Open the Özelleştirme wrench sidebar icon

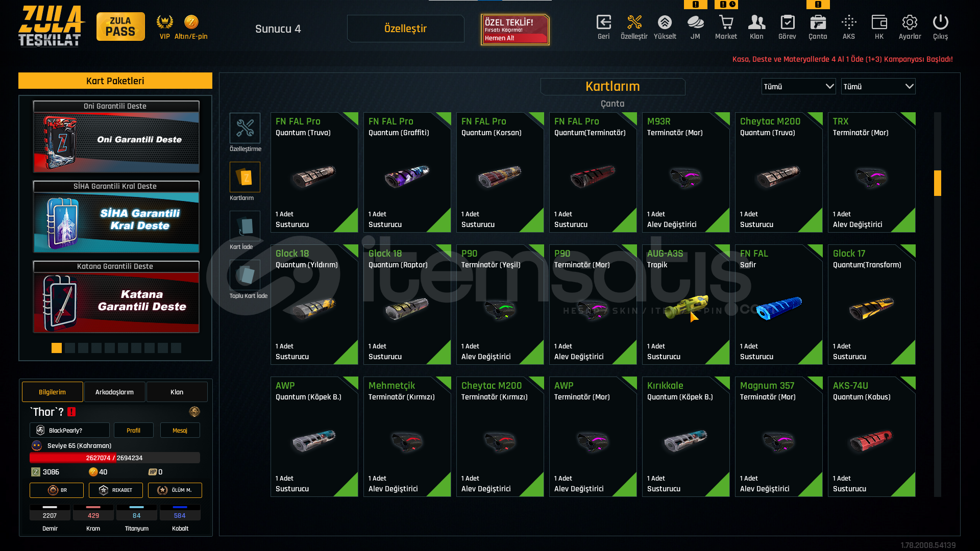[x=245, y=128]
